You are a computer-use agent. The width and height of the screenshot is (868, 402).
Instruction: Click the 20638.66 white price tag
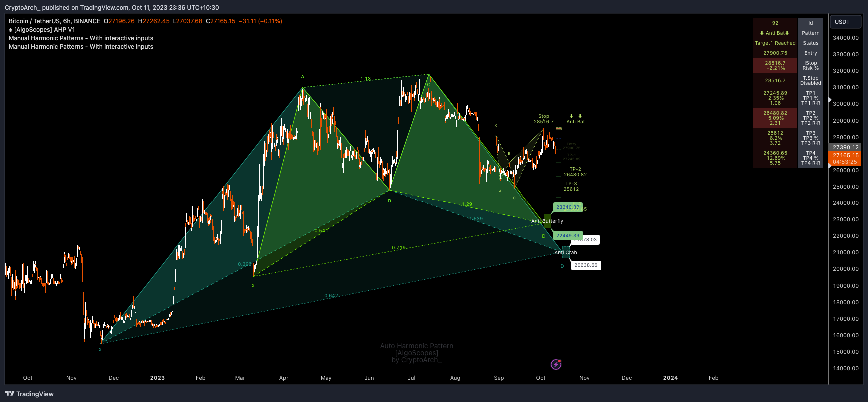coord(586,265)
